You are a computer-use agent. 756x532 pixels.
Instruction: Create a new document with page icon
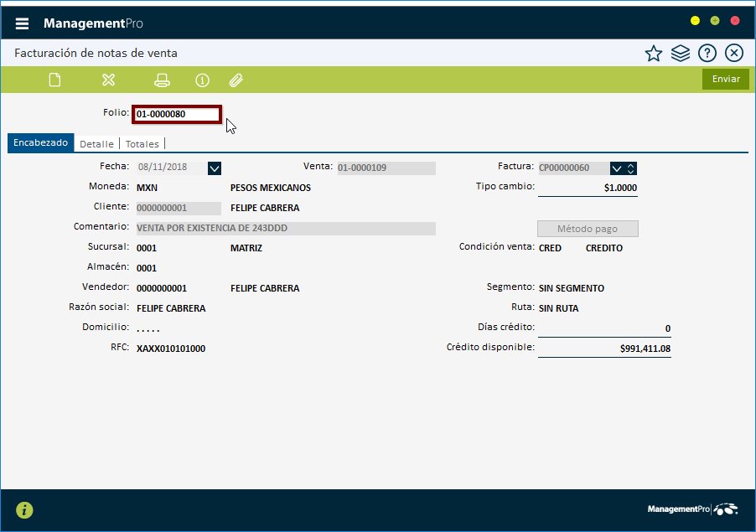click(x=55, y=80)
